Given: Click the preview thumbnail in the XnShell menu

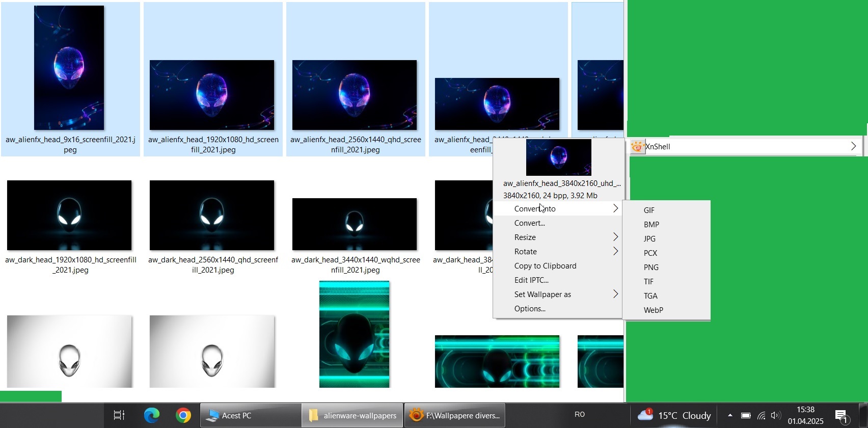Looking at the screenshot, I should (558, 157).
